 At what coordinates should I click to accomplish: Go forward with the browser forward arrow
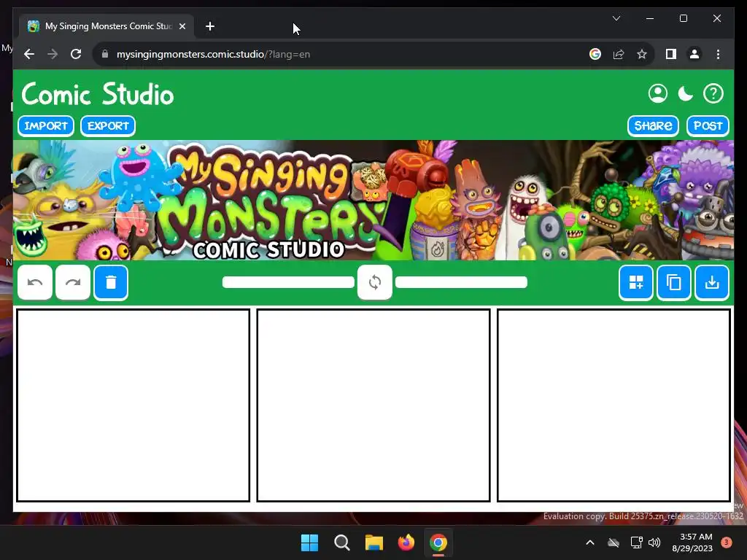53,54
